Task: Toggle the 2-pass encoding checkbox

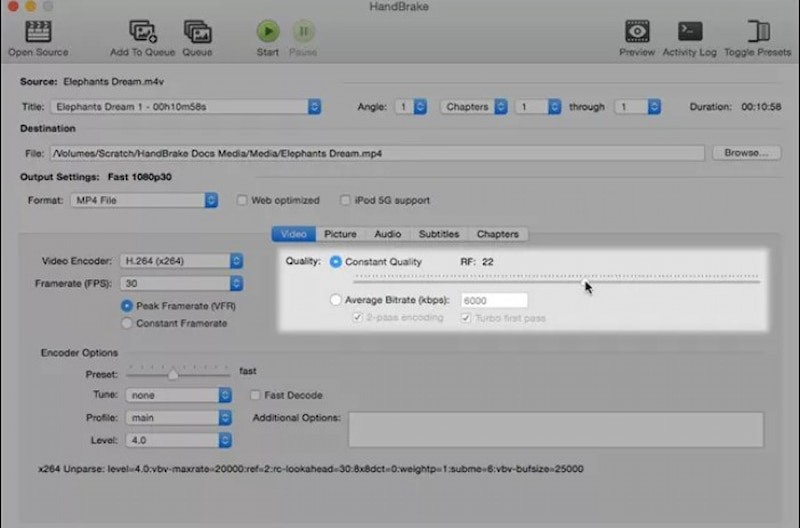Action: [x=357, y=317]
